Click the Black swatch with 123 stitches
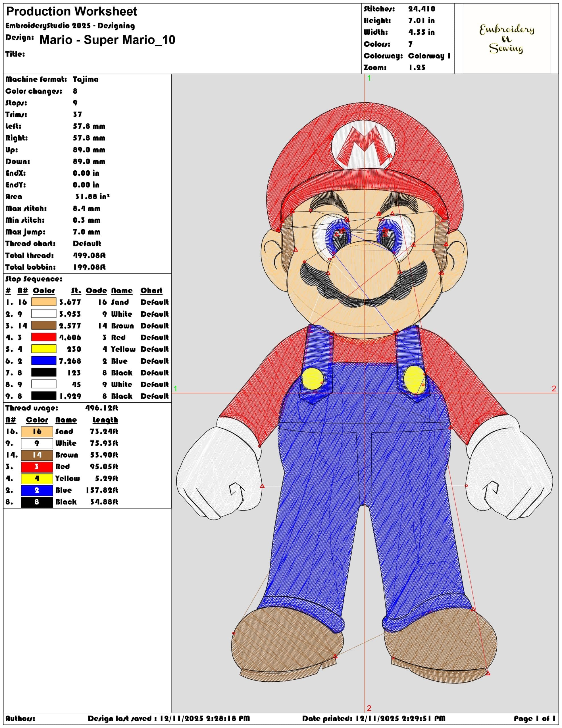 [44, 372]
